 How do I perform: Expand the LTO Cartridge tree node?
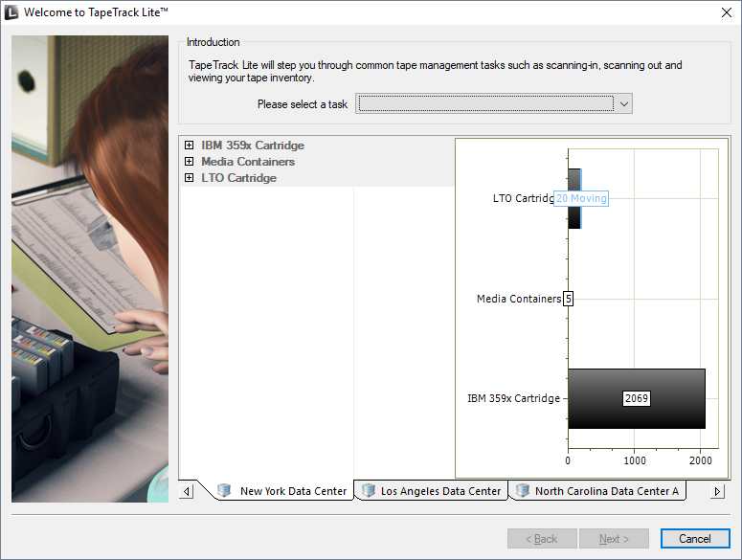tap(189, 178)
